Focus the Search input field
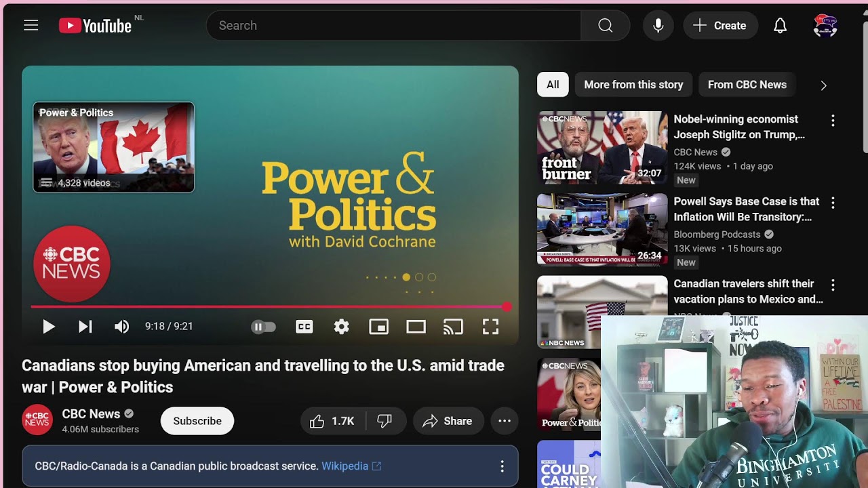Image resolution: width=868 pixels, height=488 pixels. pos(393,26)
